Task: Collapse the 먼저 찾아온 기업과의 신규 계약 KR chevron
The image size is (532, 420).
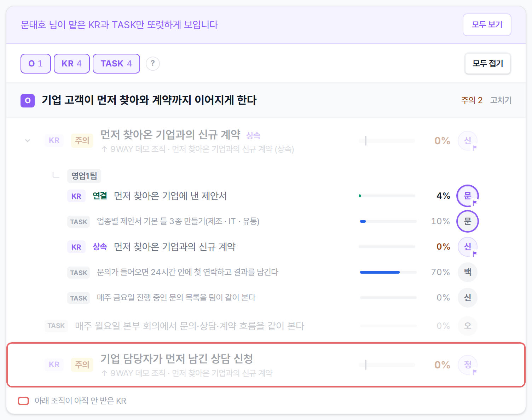Action: pyautogui.click(x=28, y=141)
